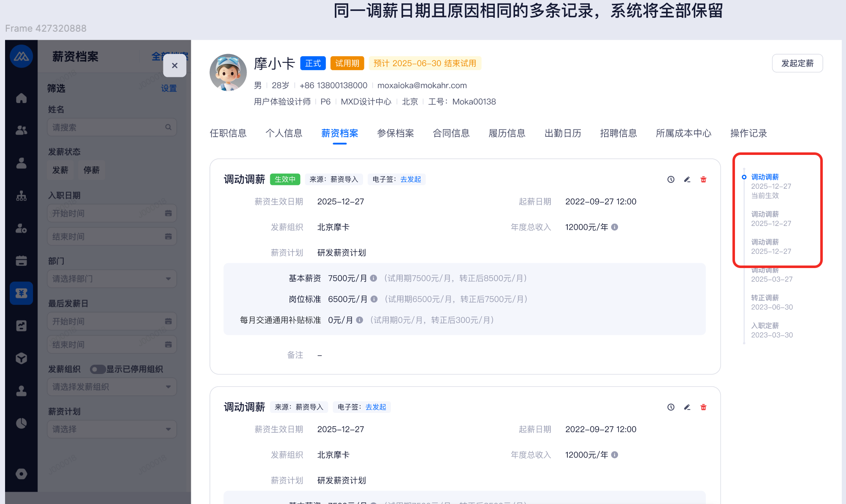This screenshot has height=504, width=846.
Task: Toggle 显示已停用组织 switch
Action: [98, 369]
